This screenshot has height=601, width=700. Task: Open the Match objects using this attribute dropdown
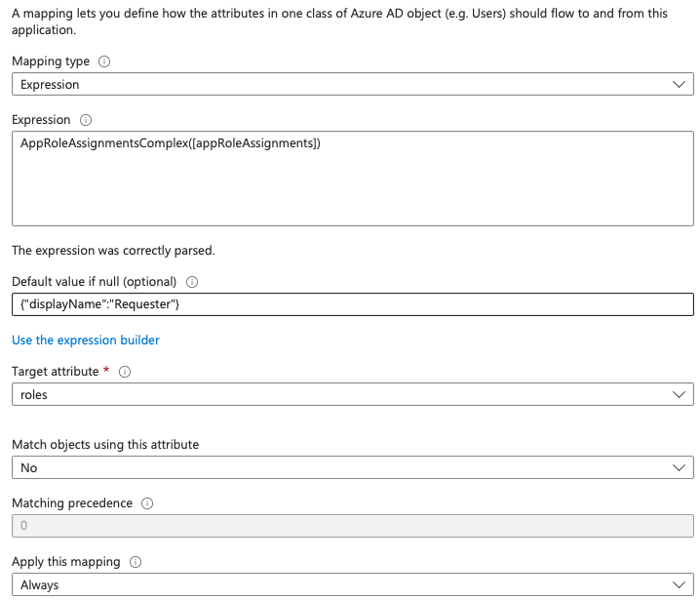click(352, 468)
